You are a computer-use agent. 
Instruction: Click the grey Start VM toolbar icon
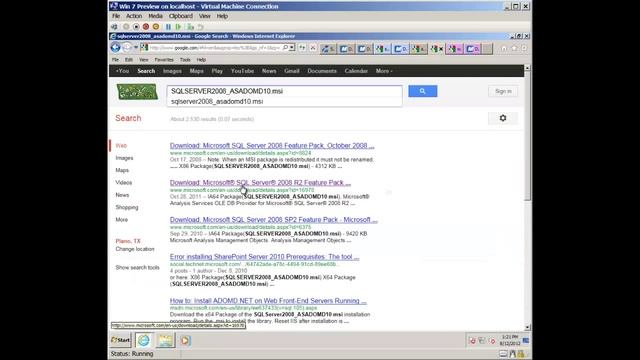tap(126, 27)
